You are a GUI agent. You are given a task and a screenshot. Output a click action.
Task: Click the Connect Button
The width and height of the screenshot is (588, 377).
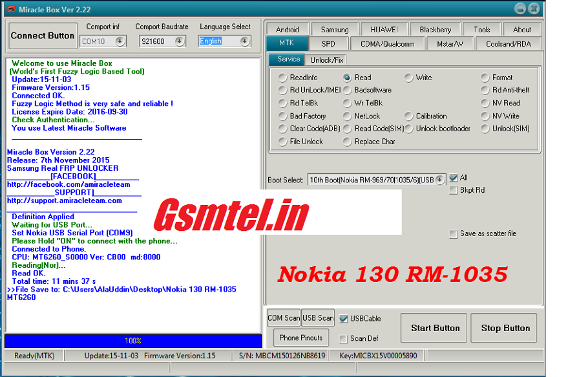pyautogui.click(x=43, y=36)
